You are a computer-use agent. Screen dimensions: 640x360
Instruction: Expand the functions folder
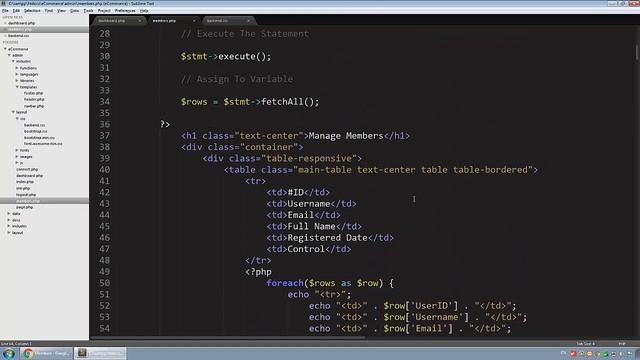17,68
